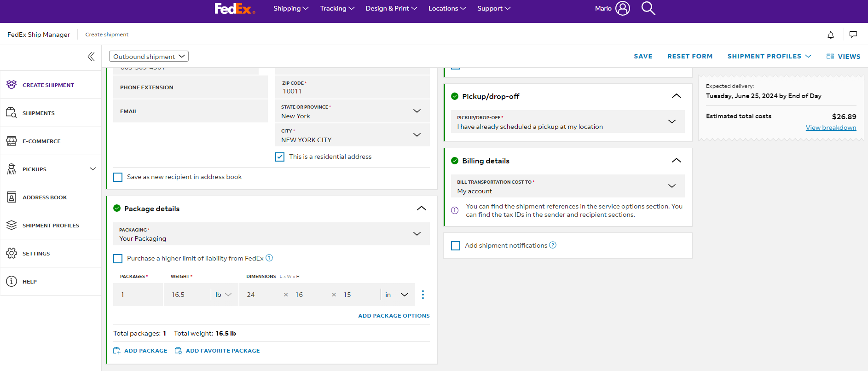Click the Settings gear icon
Image resolution: width=868 pixels, height=371 pixels.
coord(12,253)
